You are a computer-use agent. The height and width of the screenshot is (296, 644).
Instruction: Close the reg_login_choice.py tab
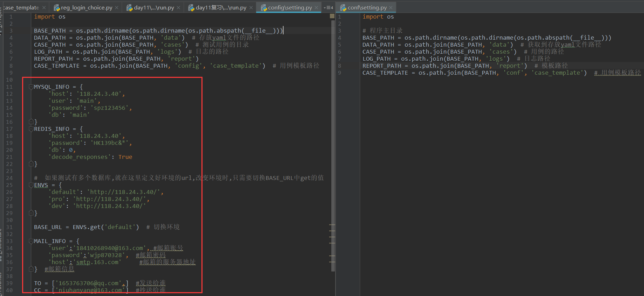(x=117, y=8)
